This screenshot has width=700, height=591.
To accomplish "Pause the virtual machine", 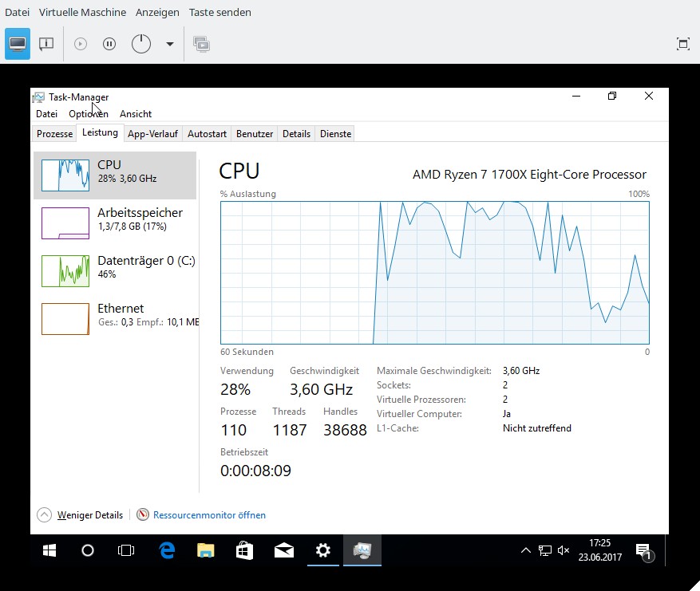I will click(x=109, y=44).
